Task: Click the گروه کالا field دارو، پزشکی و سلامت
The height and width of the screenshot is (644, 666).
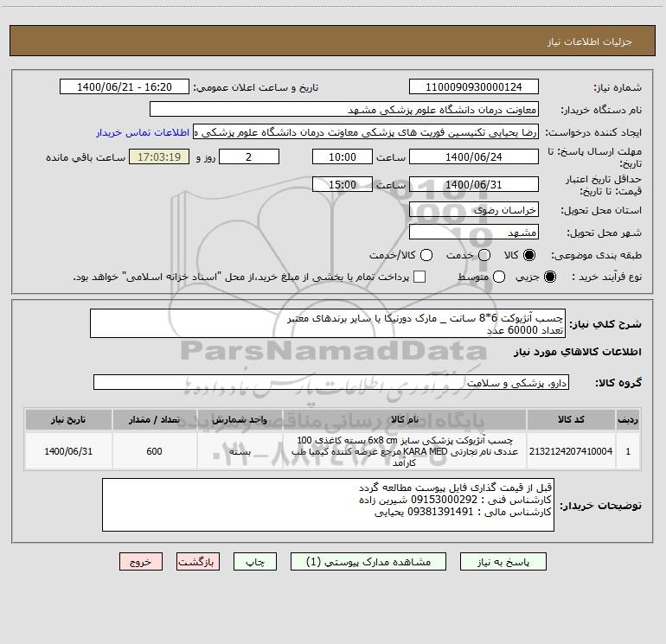Action: click(331, 382)
